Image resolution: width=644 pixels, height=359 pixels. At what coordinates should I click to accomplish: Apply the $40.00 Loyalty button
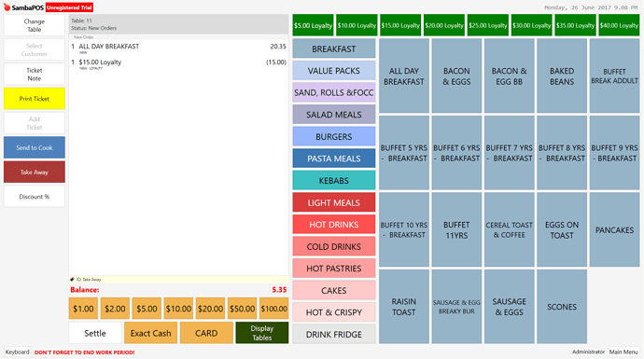coord(619,25)
